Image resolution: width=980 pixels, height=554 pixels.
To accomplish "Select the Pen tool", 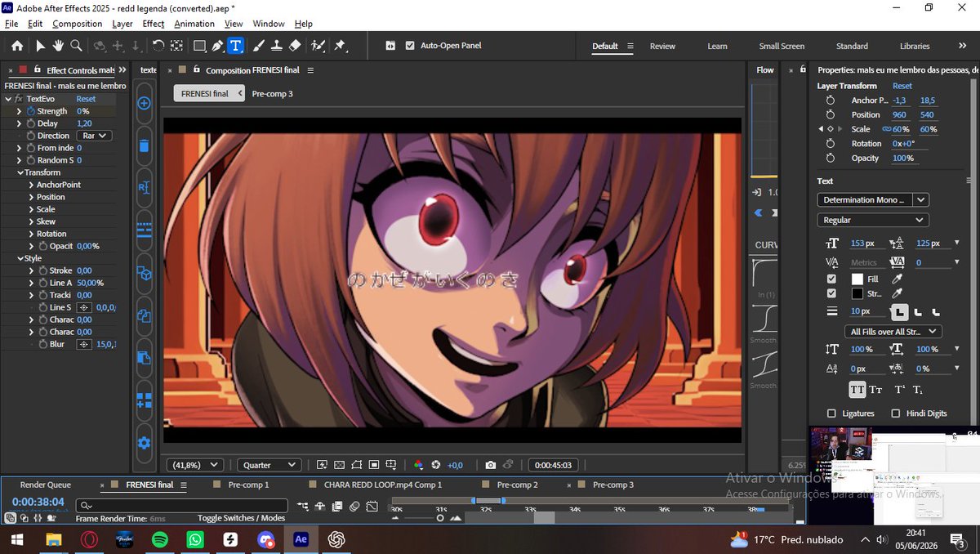I will [217, 46].
